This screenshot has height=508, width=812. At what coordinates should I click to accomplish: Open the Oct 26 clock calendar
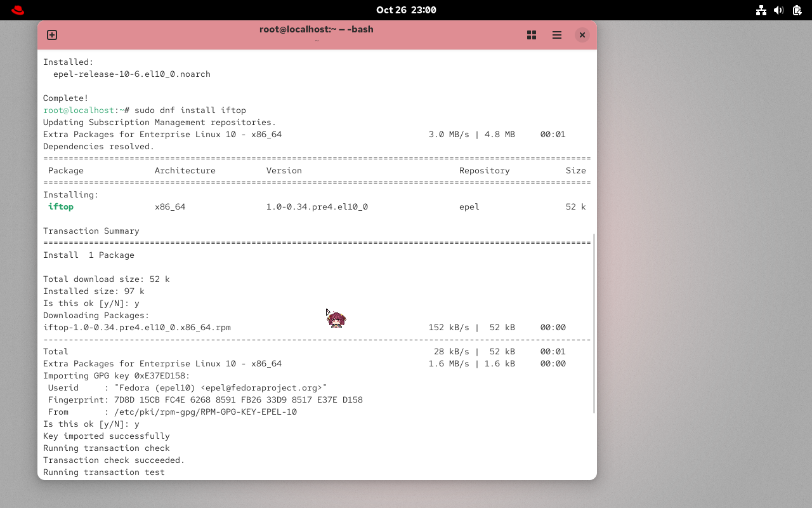point(406,10)
